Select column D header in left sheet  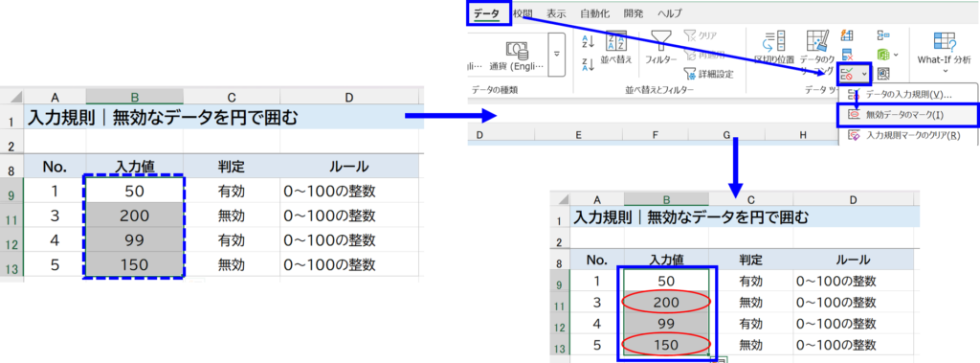[x=349, y=97]
